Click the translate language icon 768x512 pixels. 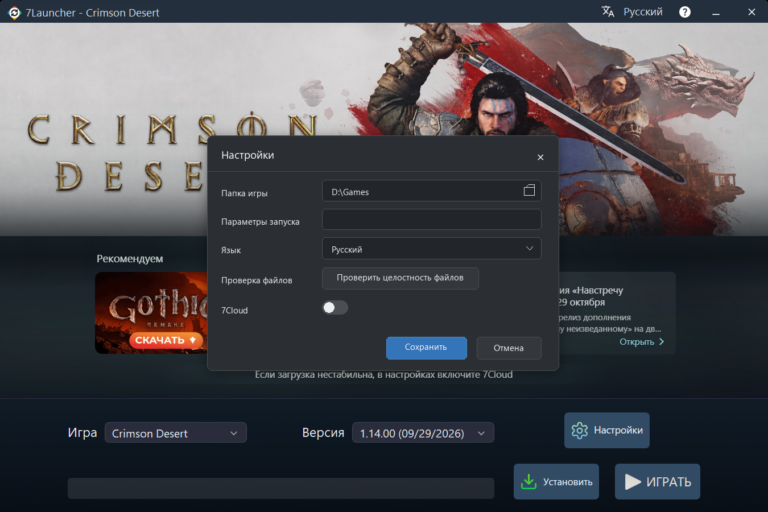[x=608, y=12]
